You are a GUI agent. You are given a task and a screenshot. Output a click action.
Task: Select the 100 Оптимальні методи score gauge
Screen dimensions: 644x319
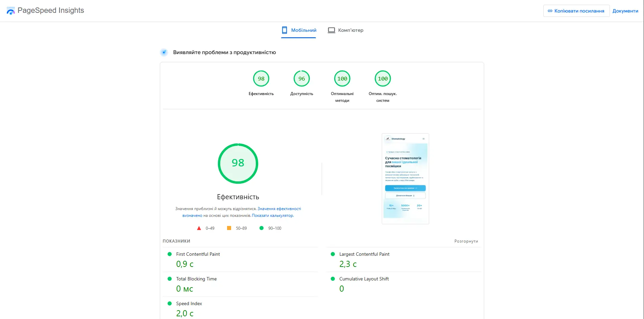pyautogui.click(x=342, y=78)
